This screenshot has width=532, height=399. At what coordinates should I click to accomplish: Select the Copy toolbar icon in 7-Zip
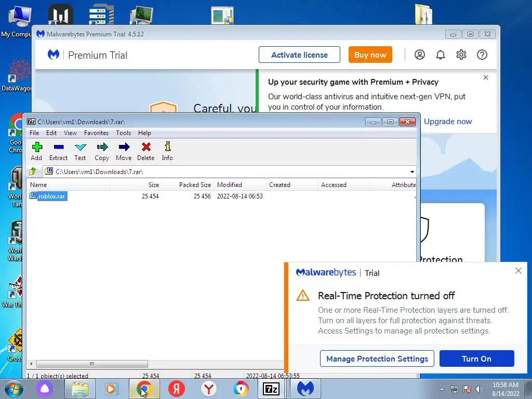tap(102, 151)
